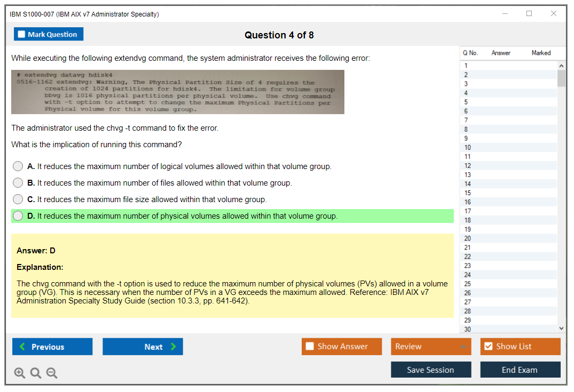The width and height of the screenshot is (574, 392).
Task: Jump to question 12 in list
Action: tap(468, 166)
